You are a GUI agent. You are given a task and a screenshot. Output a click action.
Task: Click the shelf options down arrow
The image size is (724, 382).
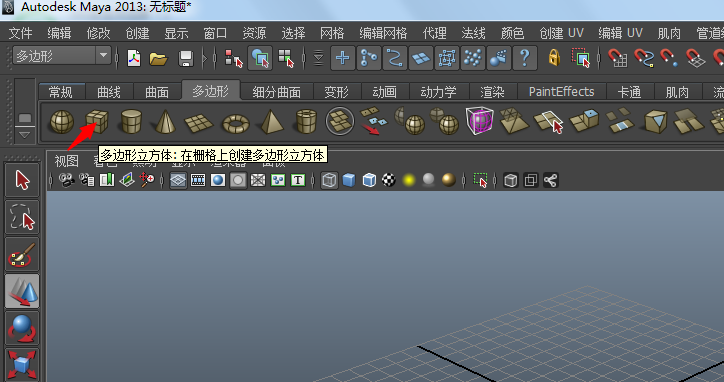(x=24, y=134)
